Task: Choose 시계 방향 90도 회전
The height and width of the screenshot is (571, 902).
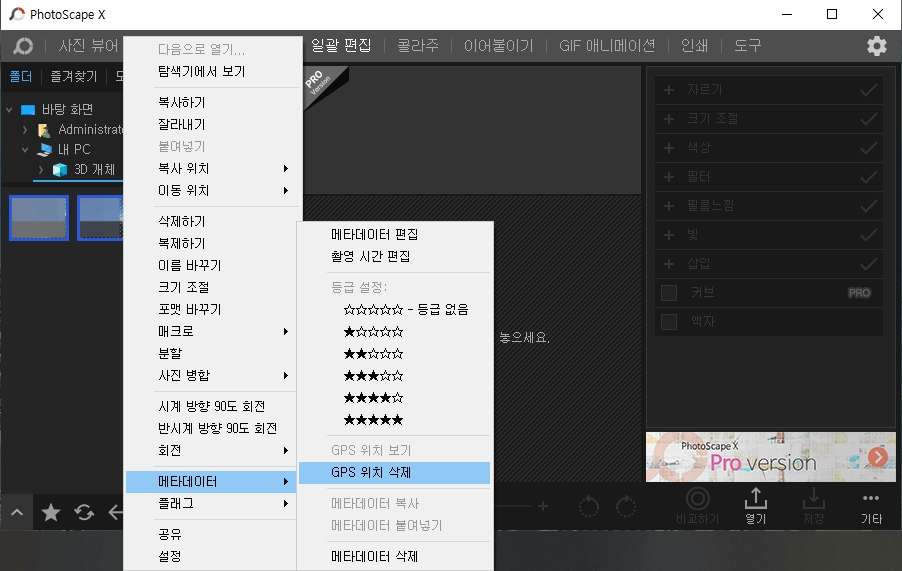Action: pos(212,407)
